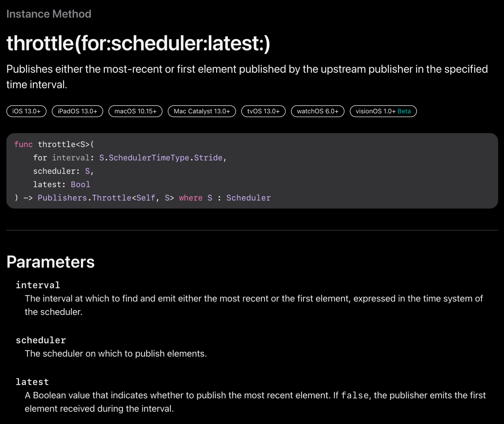Follow the Scheduler protocol link after where
Screen dimensions: 504x424
pyautogui.click(x=248, y=198)
